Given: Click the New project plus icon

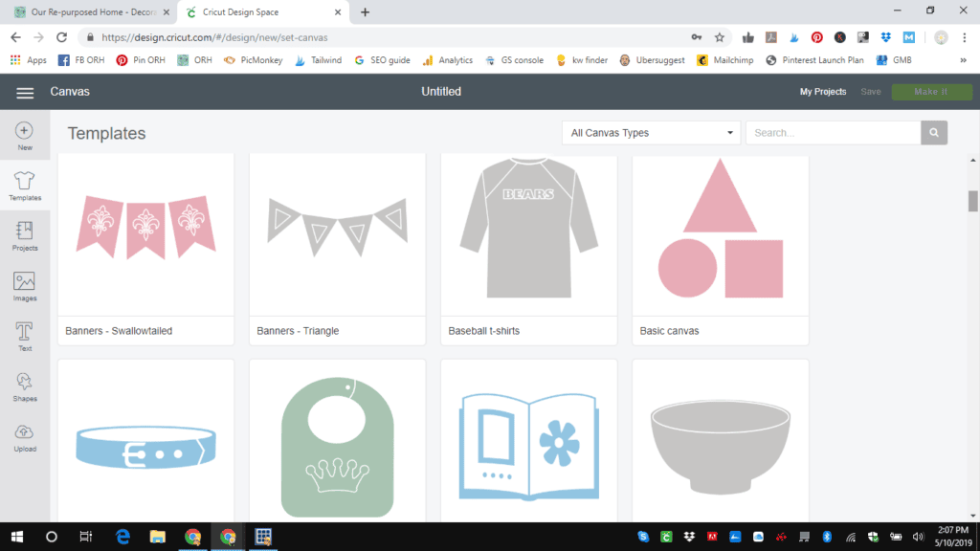Looking at the screenshot, I should 24,131.
